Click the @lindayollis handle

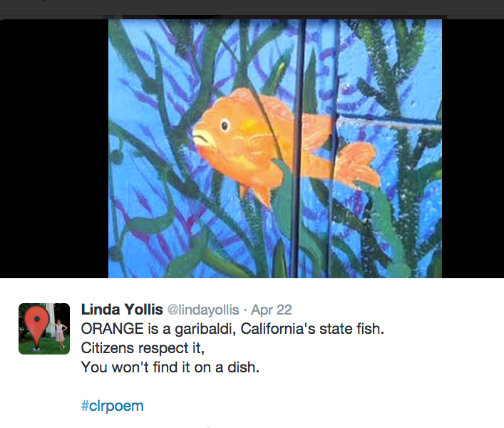(x=203, y=310)
